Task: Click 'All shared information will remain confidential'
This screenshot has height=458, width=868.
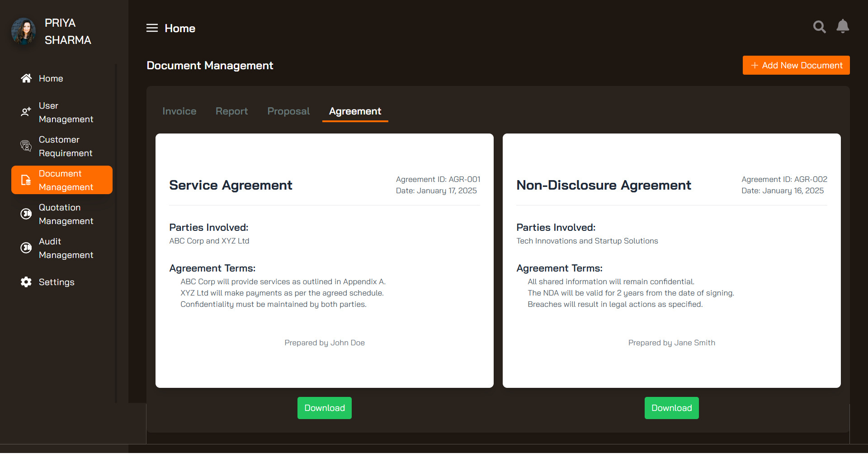Action: [x=611, y=281]
